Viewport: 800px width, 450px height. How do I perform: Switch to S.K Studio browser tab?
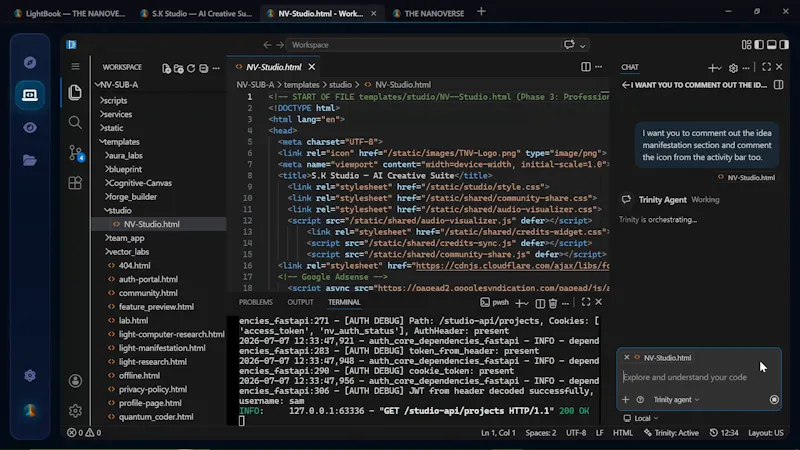click(196, 14)
